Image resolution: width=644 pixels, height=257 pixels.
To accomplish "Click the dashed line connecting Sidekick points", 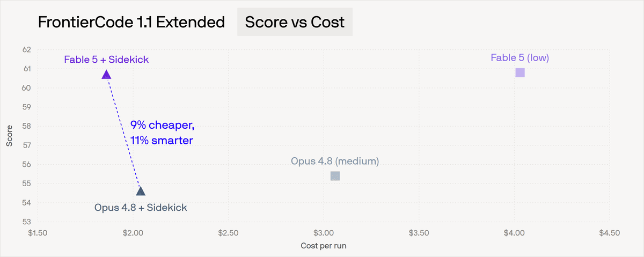I will pyautogui.click(x=123, y=133).
